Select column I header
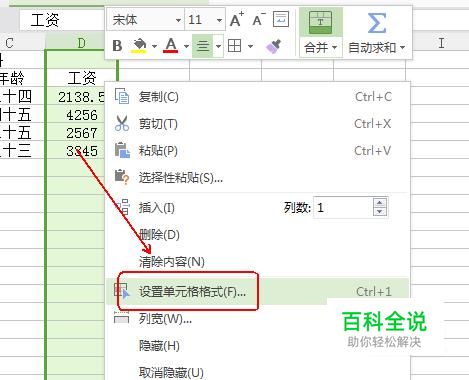Image resolution: width=469 pixels, height=380 pixels. click(x=441, y=43)
